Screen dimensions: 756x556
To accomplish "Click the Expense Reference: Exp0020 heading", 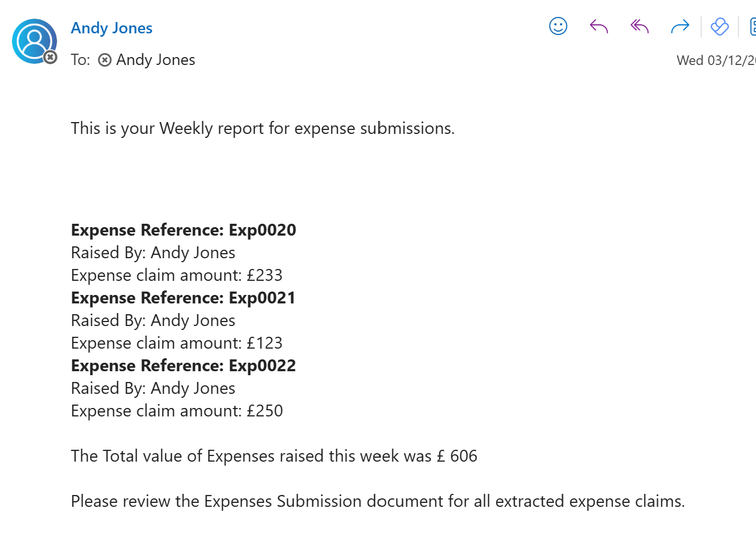I will [x=184, y=230].
